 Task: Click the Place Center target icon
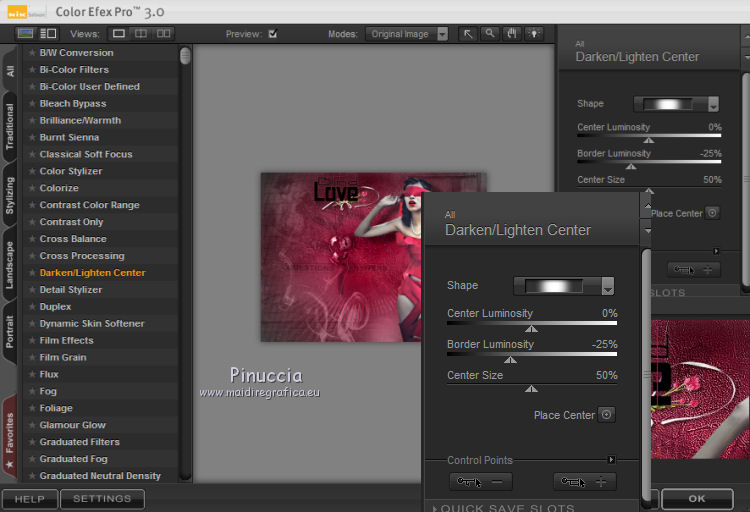605,415
